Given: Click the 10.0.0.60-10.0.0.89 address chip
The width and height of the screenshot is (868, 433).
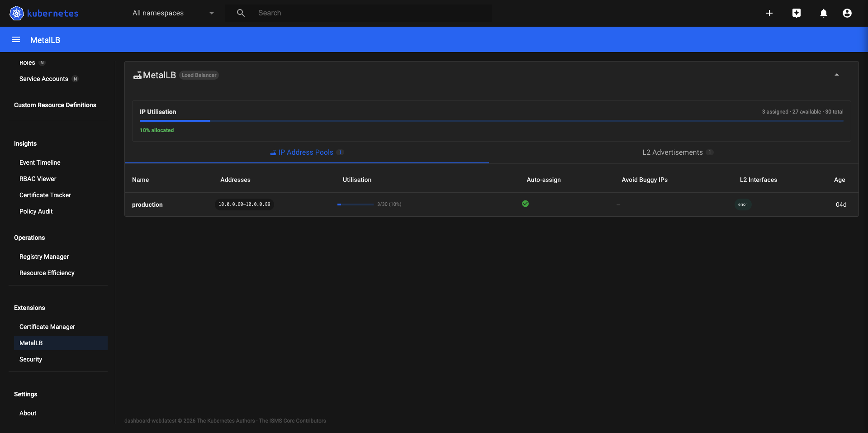Looking at the screenshot, I should 245,205.
